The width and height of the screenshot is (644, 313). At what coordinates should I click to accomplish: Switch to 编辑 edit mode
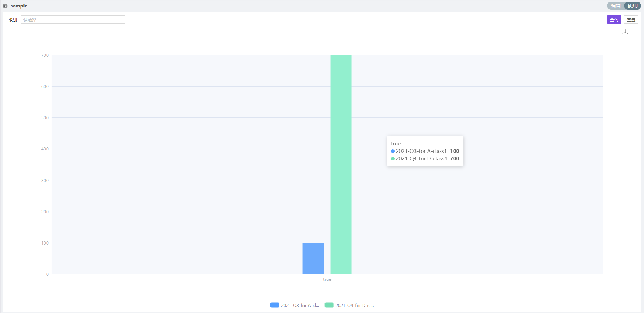pos(616,6)
